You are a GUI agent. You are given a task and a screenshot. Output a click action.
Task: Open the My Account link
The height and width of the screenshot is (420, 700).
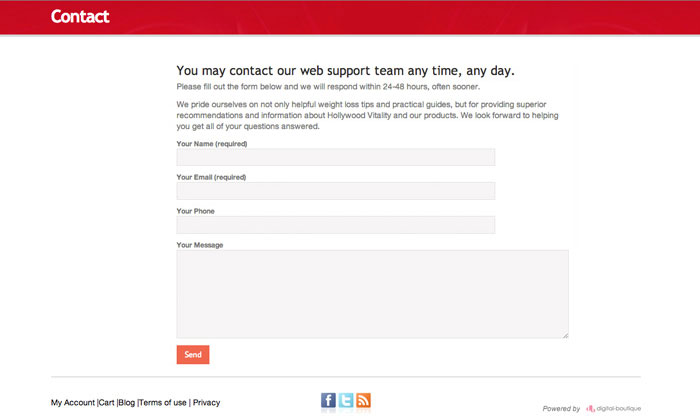coord(73,403)
